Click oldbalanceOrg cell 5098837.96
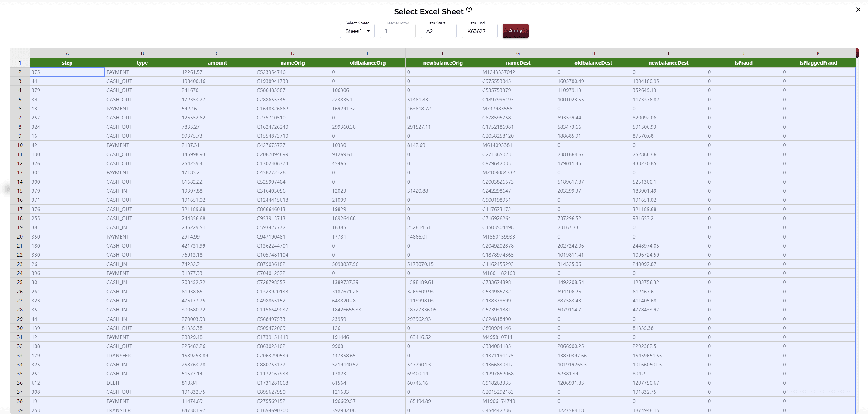The image size is (868, 414). pyautogui.click(x=368, y=264)
